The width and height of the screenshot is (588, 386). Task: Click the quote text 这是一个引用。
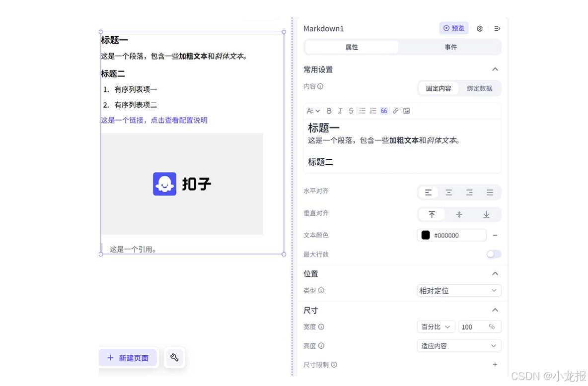click(x=133, y=249)
